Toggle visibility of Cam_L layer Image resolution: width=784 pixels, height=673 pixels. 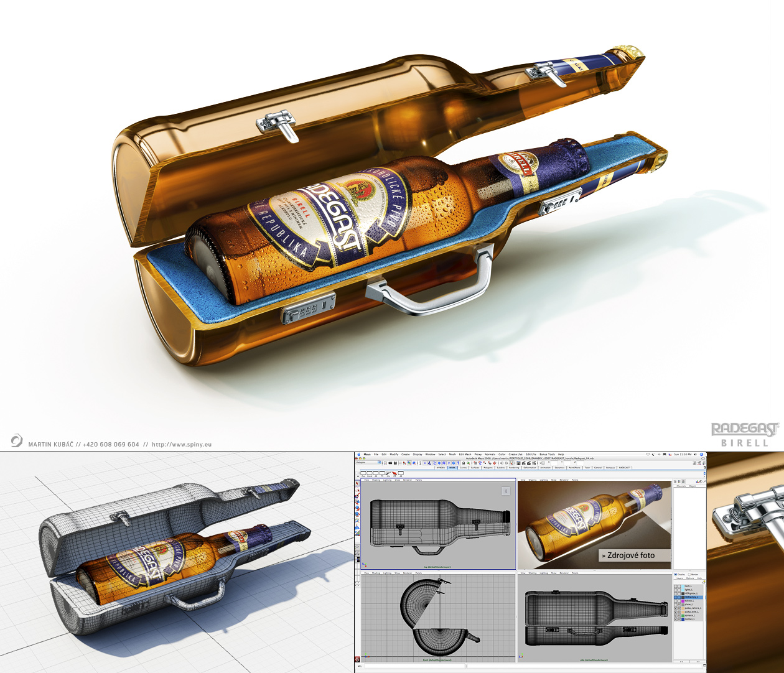pos(675,586)
